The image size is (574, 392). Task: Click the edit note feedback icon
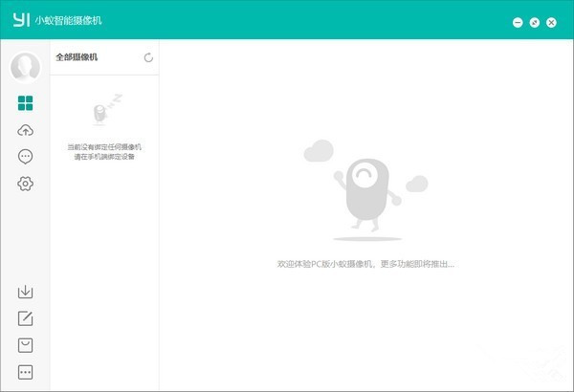(x=25, y=318)
